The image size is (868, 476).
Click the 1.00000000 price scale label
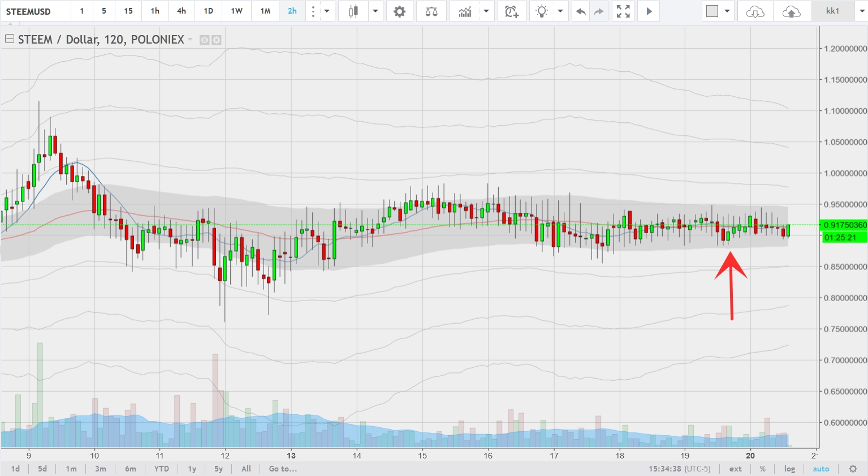click(845, 173)
